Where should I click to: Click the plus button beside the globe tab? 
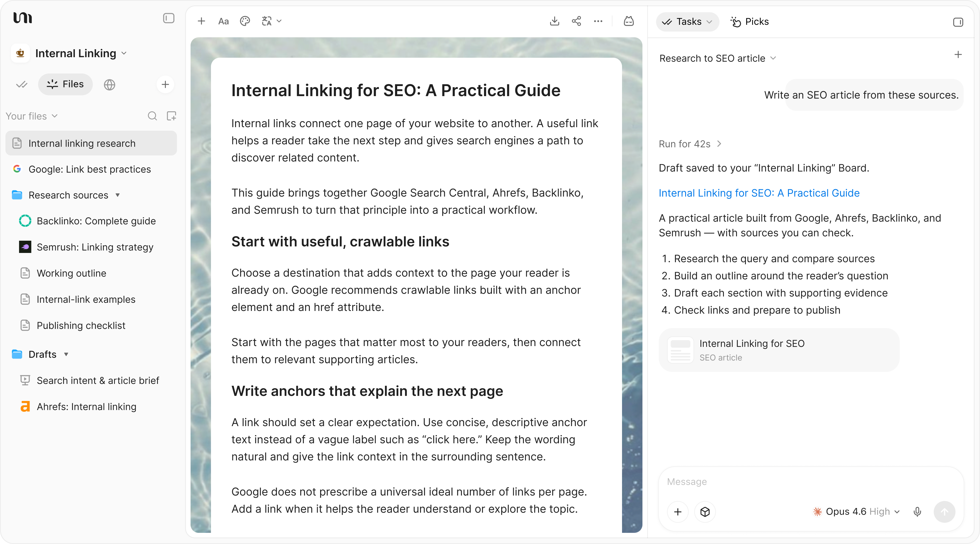[x=165, y=84]
